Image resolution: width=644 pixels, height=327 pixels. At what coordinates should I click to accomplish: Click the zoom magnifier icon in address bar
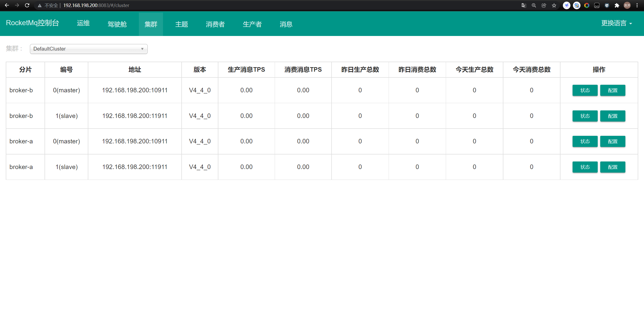(x=534, y=5)
